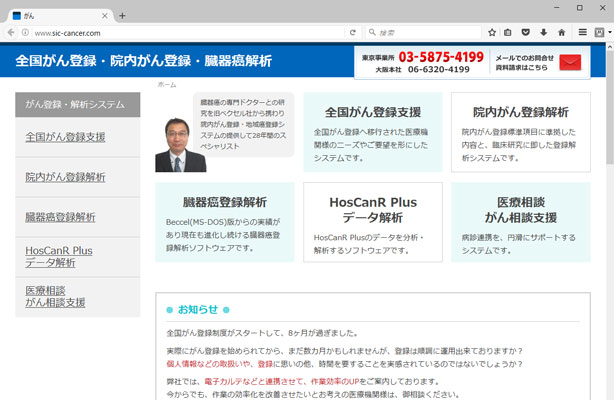Click the お知らせ heading
The image size is (614, 400).
click(x=198, y=310)
